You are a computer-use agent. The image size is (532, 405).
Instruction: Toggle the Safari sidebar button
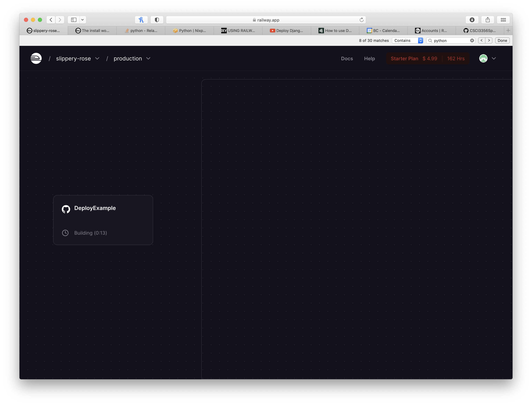[74, 20]
